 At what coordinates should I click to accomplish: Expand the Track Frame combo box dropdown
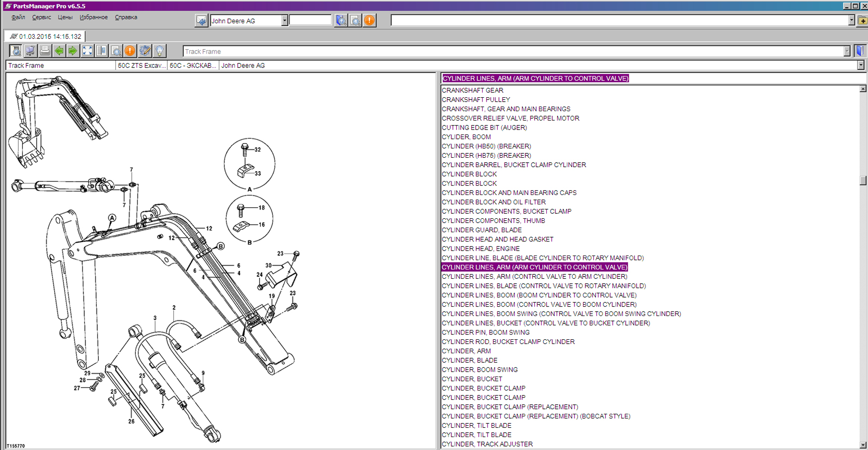[847, 52]
